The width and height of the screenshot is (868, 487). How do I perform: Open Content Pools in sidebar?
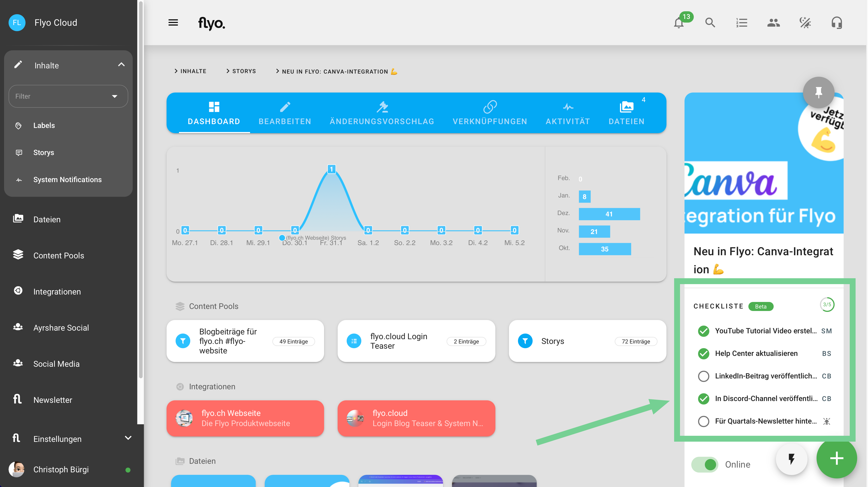coord(68,255)
